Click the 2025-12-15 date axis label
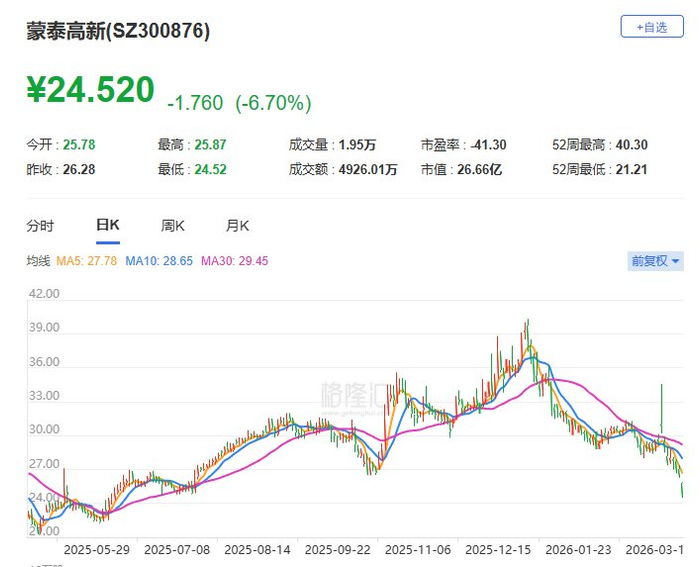The width and height of the screenshot is (700, 567). [x=498, y=550]
